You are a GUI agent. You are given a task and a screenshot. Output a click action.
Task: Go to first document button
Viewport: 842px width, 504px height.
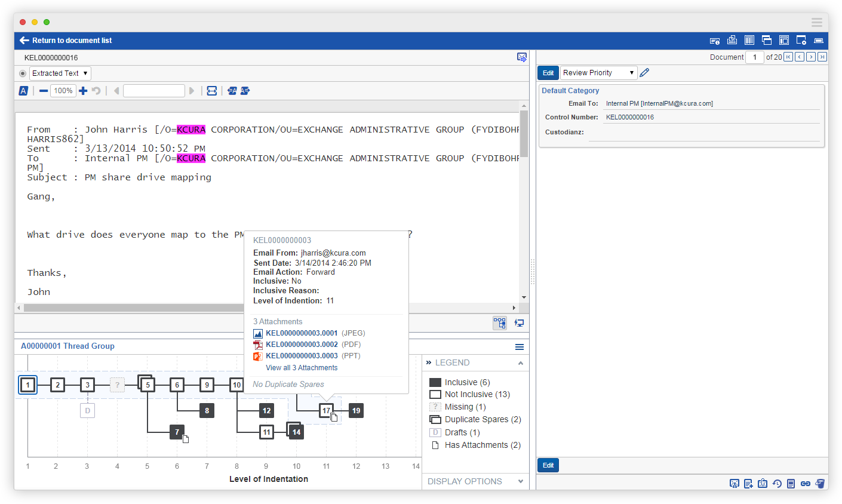(788, 57)
